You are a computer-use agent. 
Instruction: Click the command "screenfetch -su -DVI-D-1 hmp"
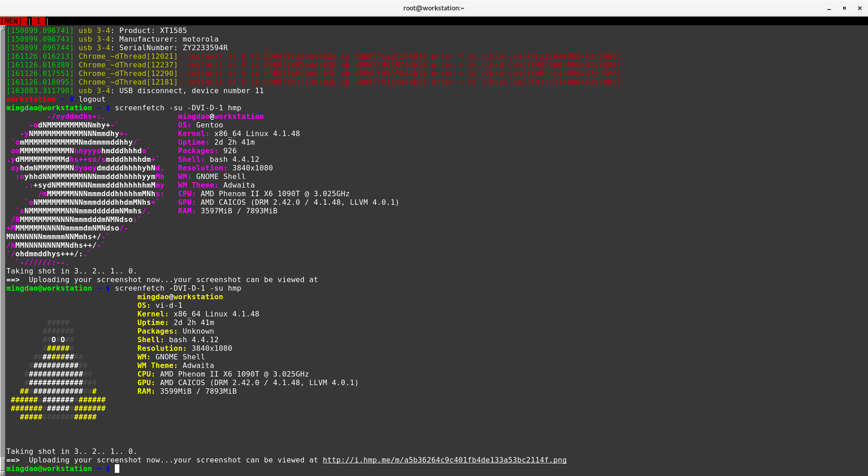click(178, 108)
